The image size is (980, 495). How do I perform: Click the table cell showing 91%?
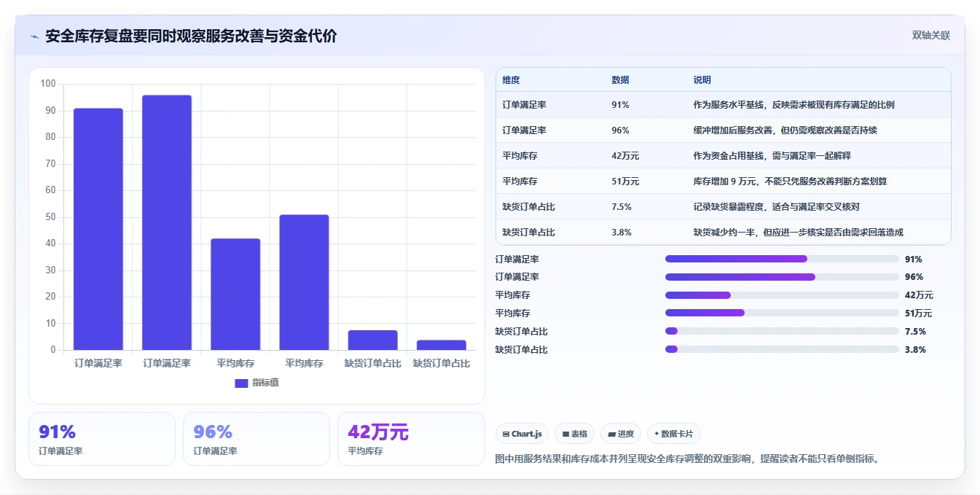click(x=620, y=105)
